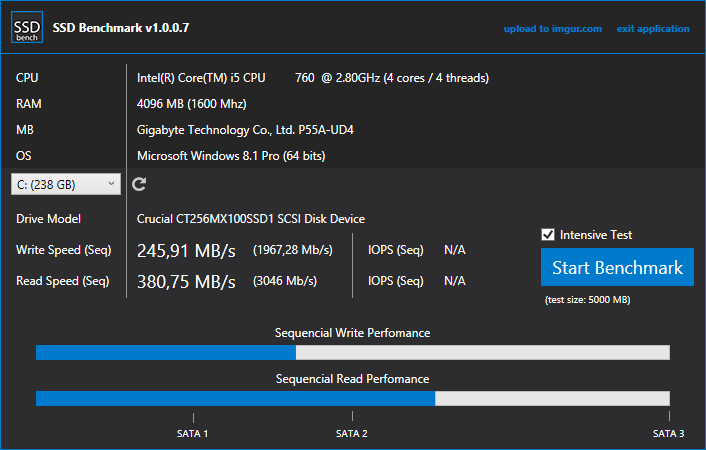Click the SATA 1 scale marker
This screenshot has height=450, width=706.
[x=192, y=434]
